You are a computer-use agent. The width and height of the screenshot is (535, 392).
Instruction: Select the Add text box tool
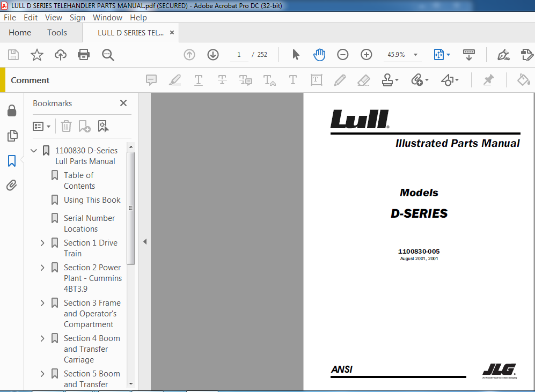(316, 80)
